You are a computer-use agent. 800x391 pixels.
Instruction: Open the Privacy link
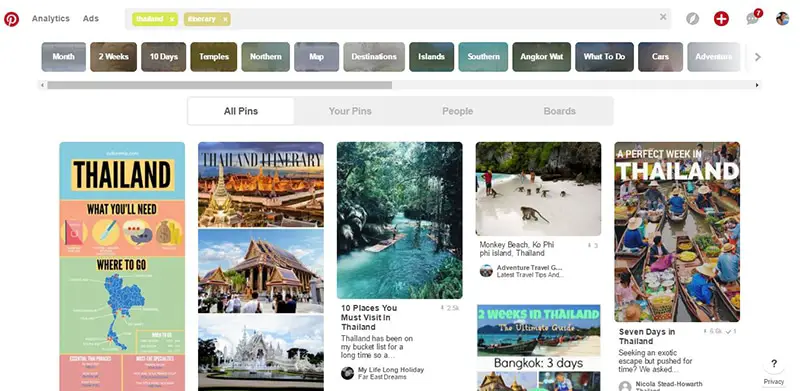774,382
